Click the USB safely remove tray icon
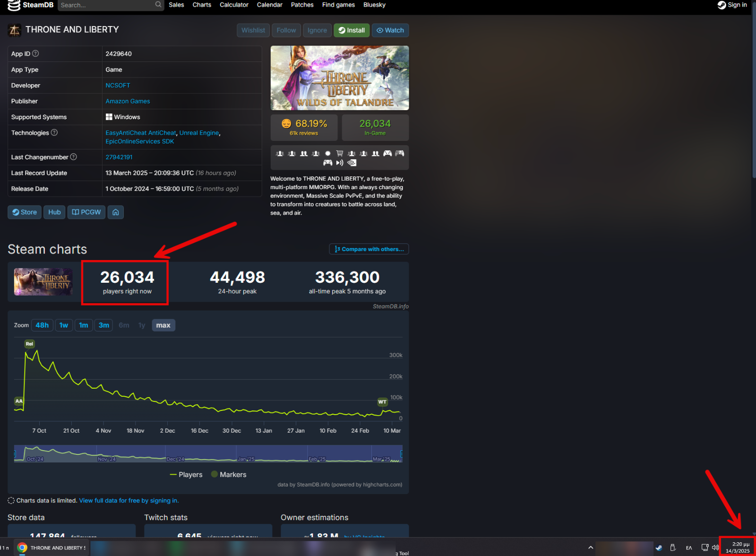 pyautogui.click(x=673, y=547)
